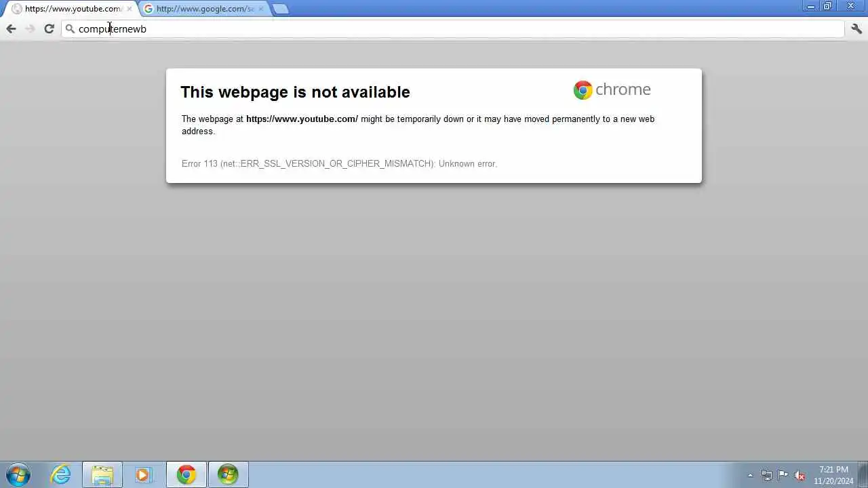The image size is (868, 488).
Task: Open Windows Explorer from taskbar
Action: (x=102, y=474)
